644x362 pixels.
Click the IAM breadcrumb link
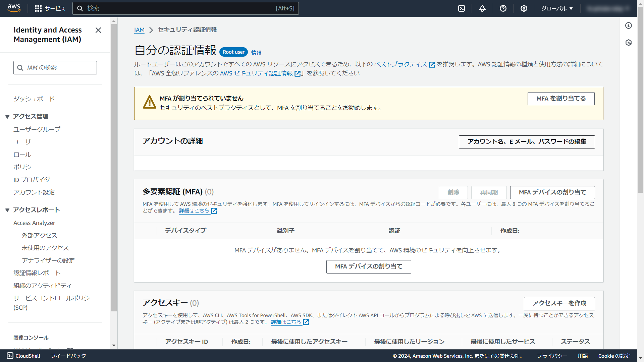[x=139, y=30]
